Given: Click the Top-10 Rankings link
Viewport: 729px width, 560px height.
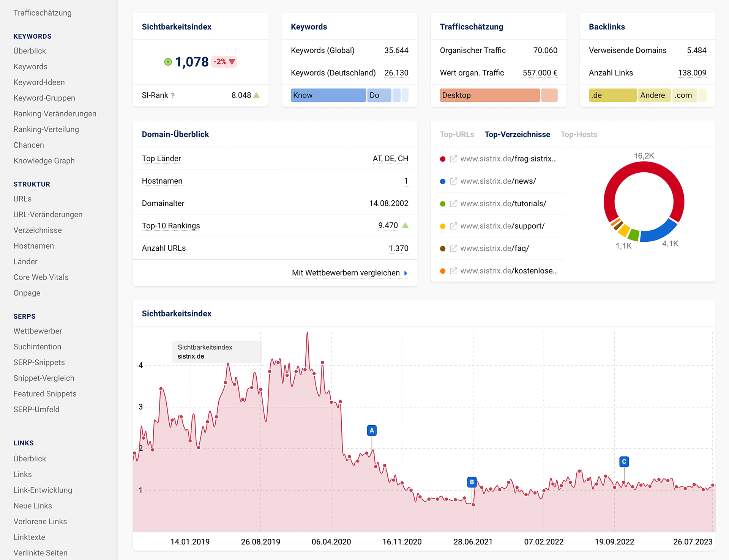Looking at the screenshot, I should (x=170, y=226).
